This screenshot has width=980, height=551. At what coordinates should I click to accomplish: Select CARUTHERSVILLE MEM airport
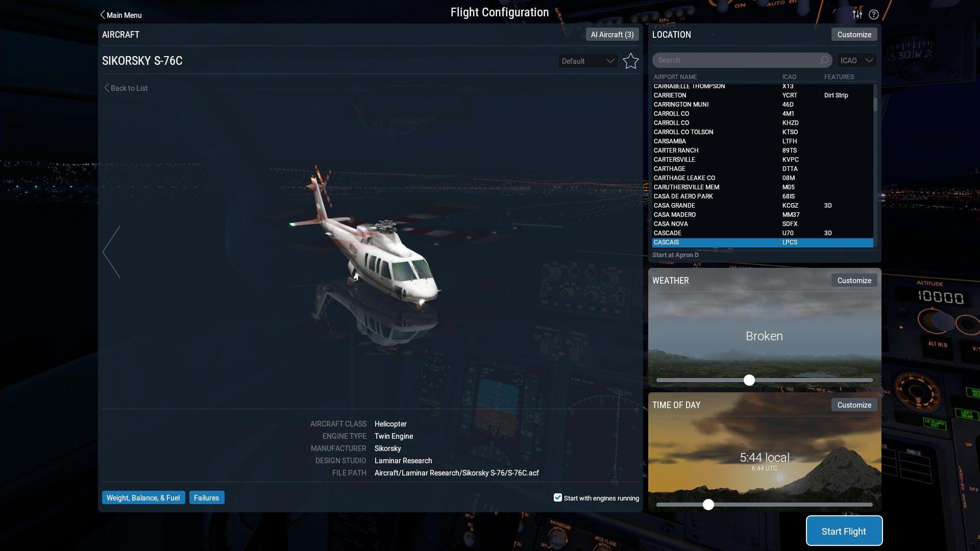[x=763, y=187]
